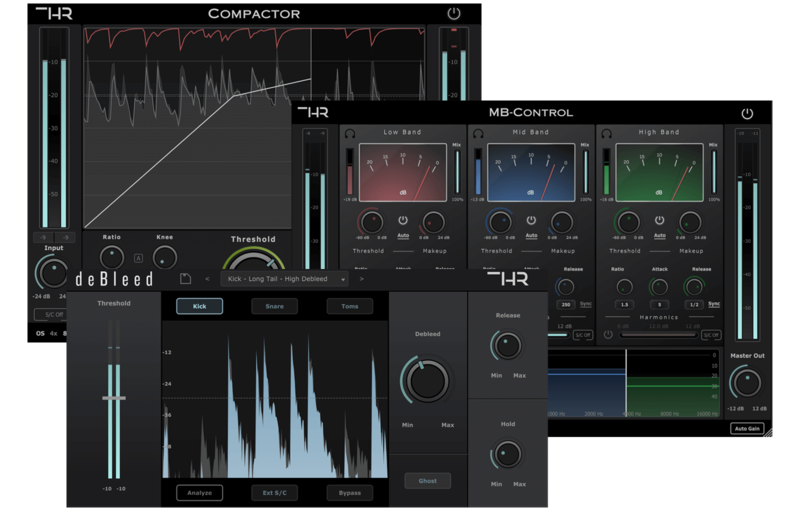The image size is (800, 511).
Task: Solo the High Band headphone icon
Action: tap(604, 132)
